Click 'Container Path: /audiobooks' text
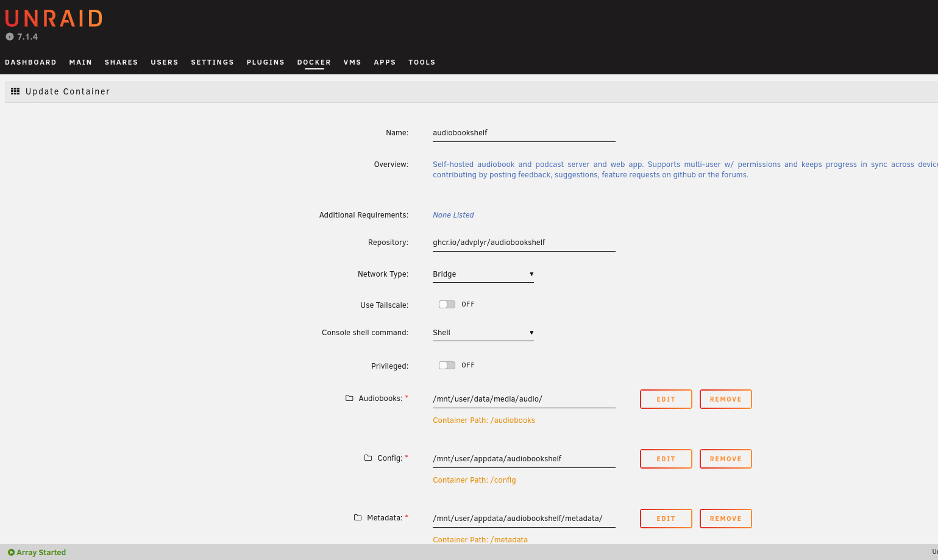The image size is (938, 560). [484, 420]
